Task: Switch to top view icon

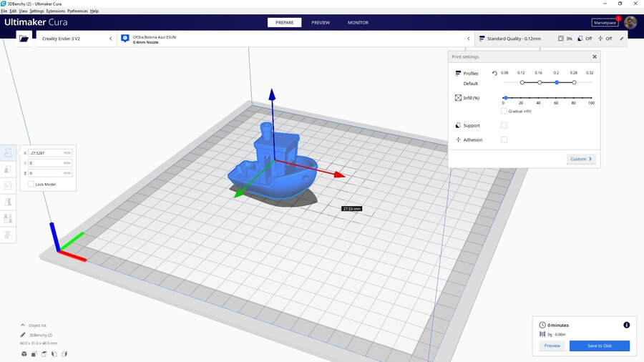Action: (44, 354)
